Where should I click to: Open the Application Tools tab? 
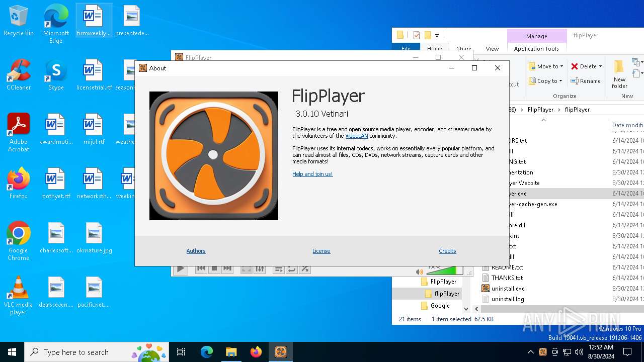coord(536,49)
